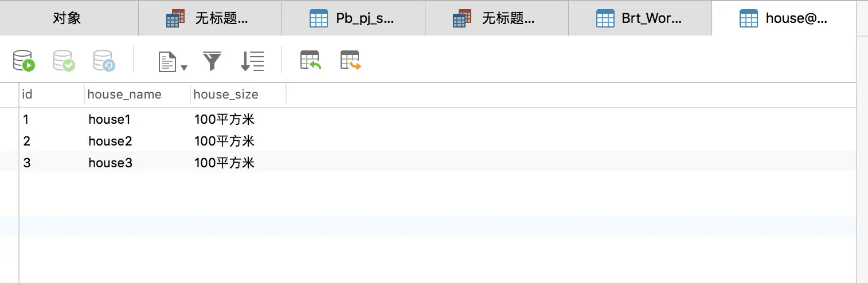Click the sort order icon
The width and height of the screenshot is (868, 283).
tap(252, 61)
